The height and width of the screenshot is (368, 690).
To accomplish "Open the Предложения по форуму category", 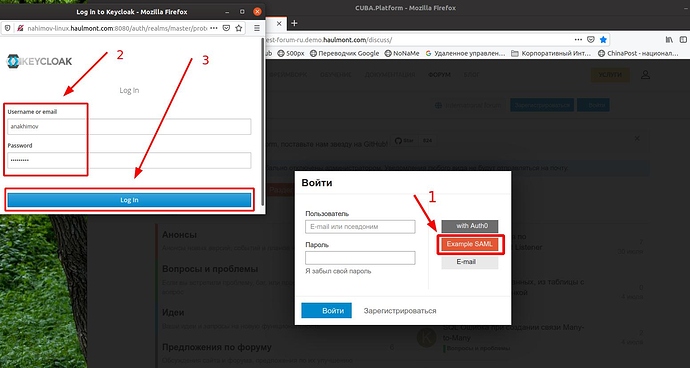I will tap(217, 347).
